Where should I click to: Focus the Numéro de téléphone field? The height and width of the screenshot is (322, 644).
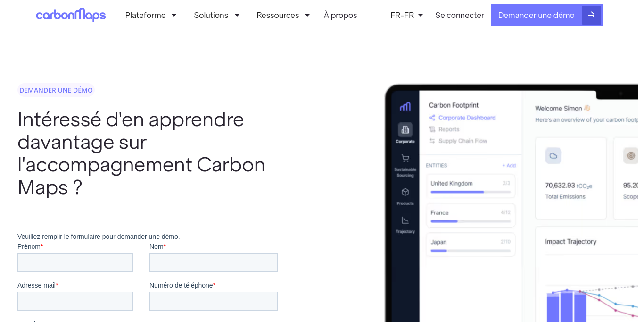[214, 301]
